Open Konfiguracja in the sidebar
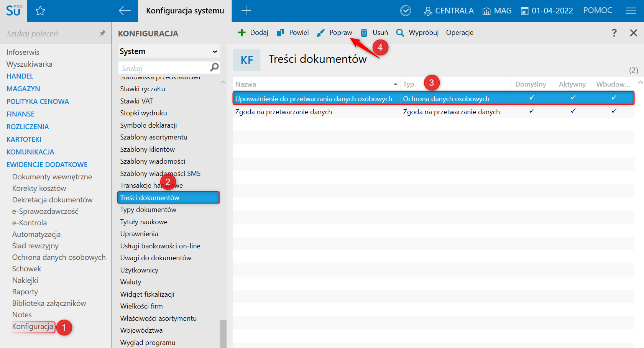The image size is (644, 348). click(x=33, y=327)
